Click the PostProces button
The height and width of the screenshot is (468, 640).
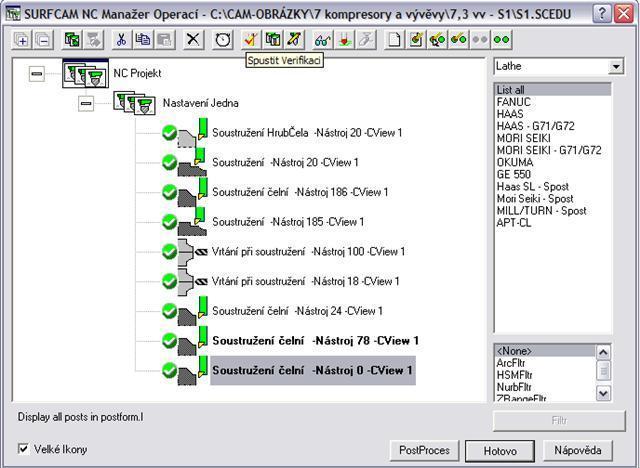point(424,450)
